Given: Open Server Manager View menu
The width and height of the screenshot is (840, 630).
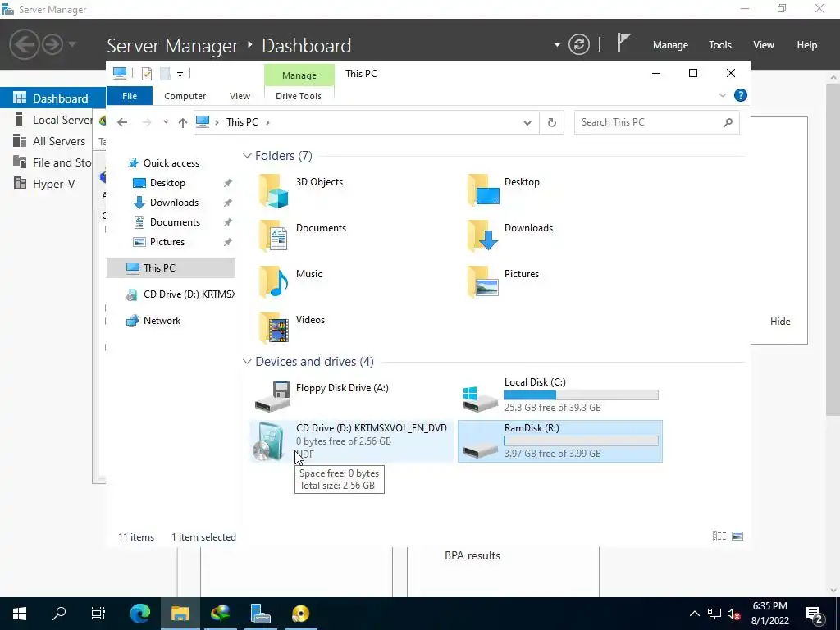Looking at the screenshot, I should (x=764, y=45).
